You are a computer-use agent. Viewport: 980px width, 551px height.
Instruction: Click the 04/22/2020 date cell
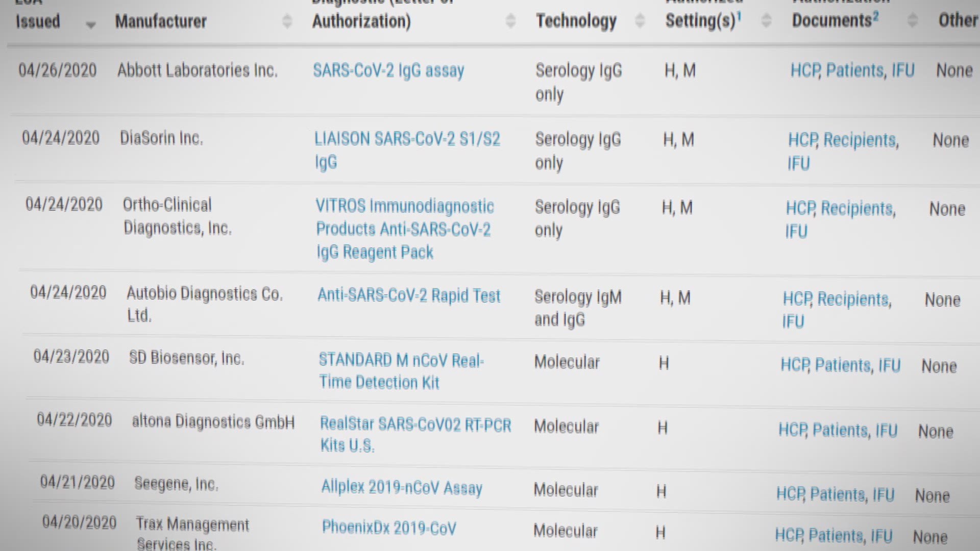pyautogui.click(x=75, y=420)
